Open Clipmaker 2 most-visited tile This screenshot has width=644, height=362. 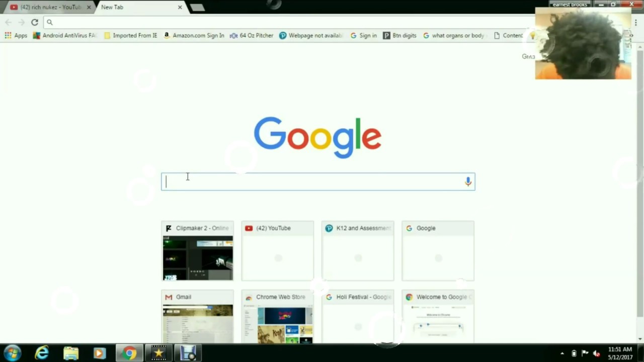(197, 250)
